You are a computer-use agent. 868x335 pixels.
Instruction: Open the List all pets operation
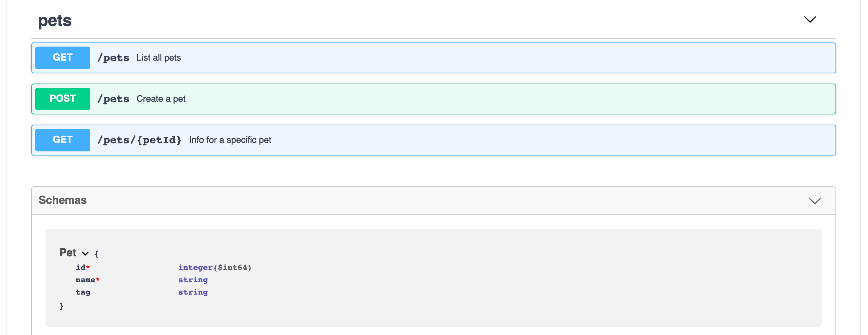158,58
